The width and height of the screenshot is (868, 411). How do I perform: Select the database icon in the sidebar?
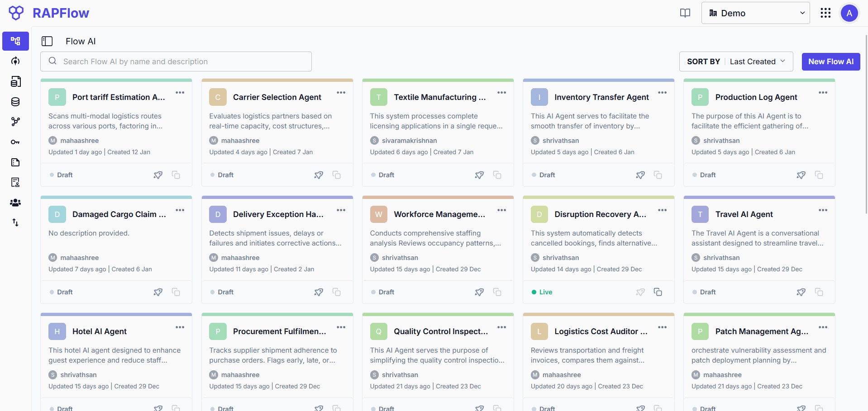[x=15, y=102]
